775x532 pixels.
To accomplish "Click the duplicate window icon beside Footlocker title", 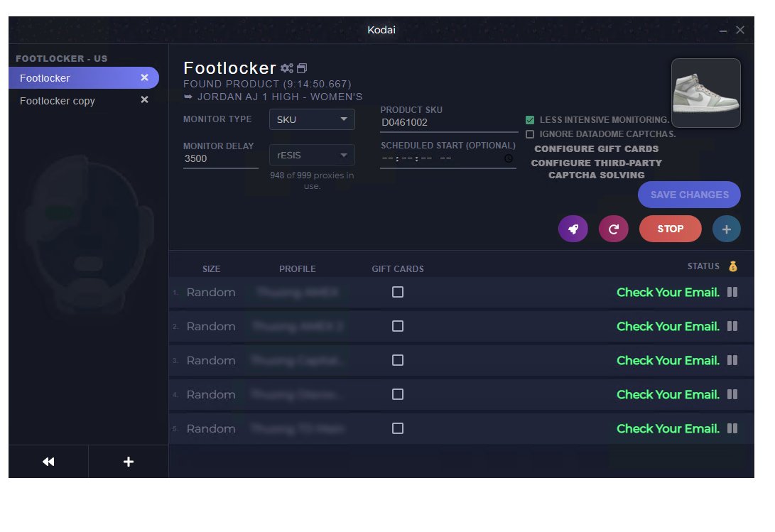I will pyautogui.click(x=301, y=68).
